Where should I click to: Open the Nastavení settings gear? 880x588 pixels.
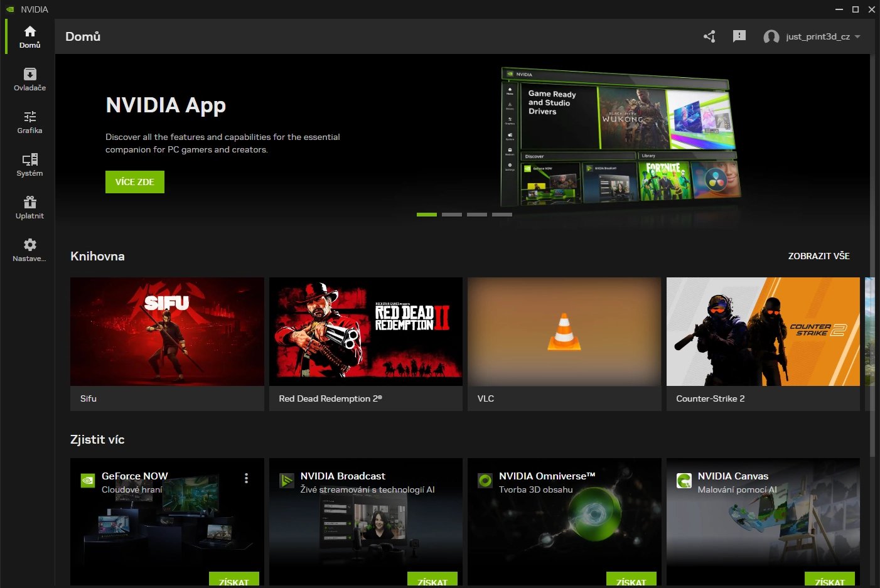tap(30, 250)
